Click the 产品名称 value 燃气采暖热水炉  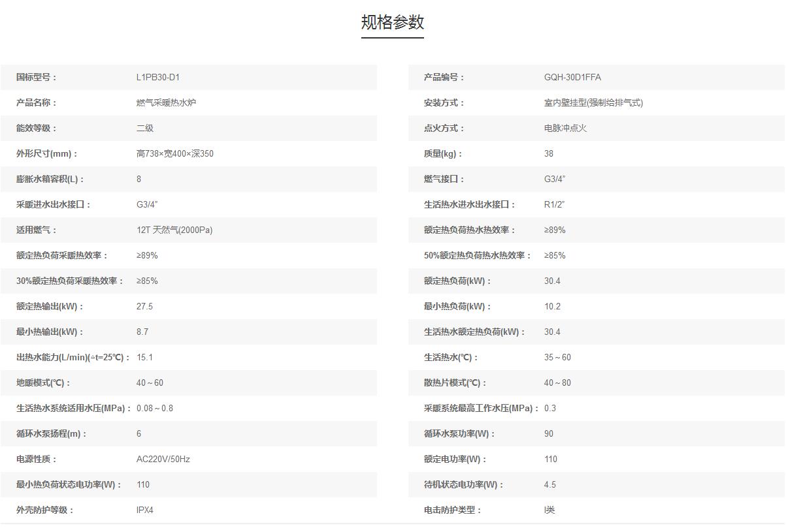pos(166,102)
